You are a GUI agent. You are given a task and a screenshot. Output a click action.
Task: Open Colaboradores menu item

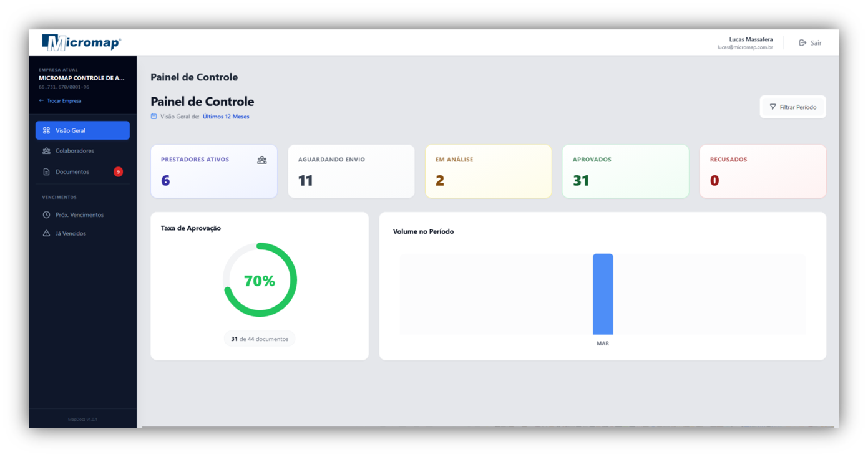pos(75,151)
